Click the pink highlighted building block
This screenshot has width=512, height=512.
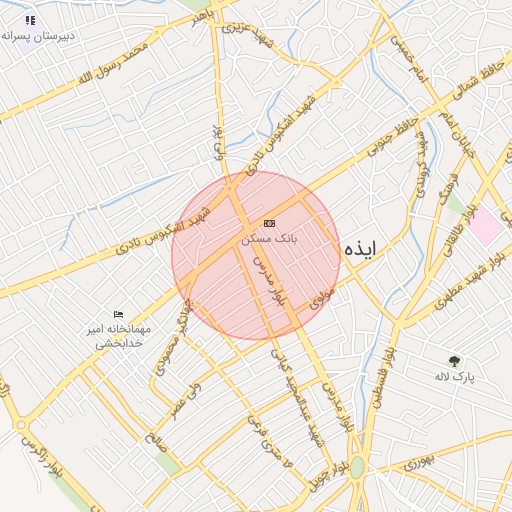(x=486, y=226)
